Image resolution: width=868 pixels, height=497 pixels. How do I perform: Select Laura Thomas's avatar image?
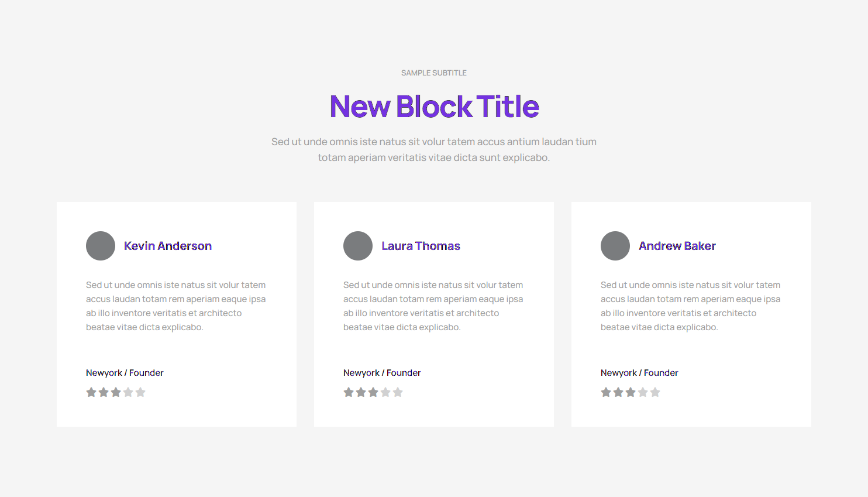click(358, 246)
